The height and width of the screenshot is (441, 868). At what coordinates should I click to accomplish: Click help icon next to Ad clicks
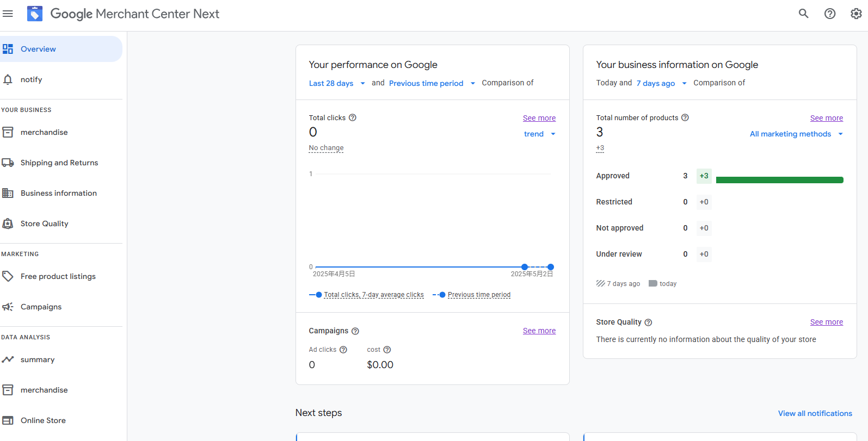pyautogui.click(x=343, y=350)
